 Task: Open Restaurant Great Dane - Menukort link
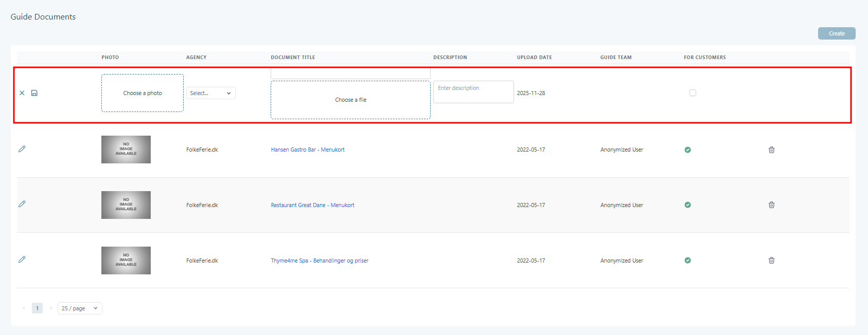coord(312,205)
